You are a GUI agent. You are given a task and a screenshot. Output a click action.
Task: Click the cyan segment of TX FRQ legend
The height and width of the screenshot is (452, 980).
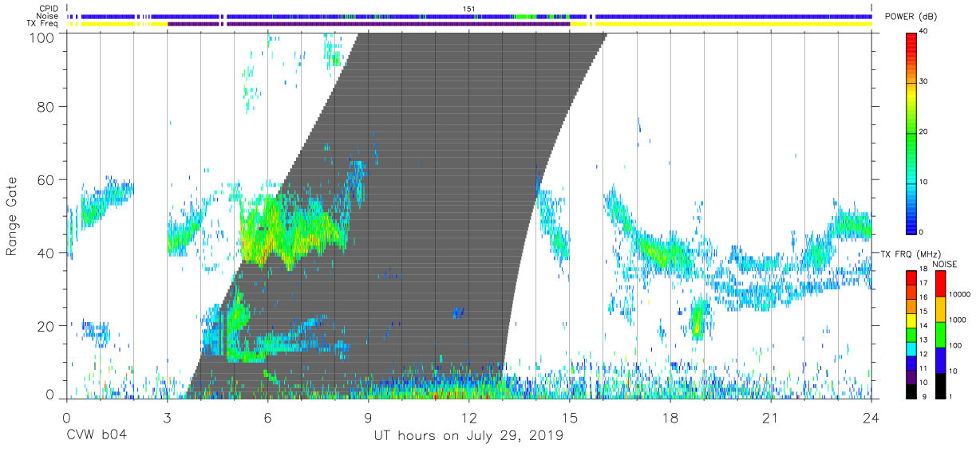pyautogui.click(x=911, y=348)
